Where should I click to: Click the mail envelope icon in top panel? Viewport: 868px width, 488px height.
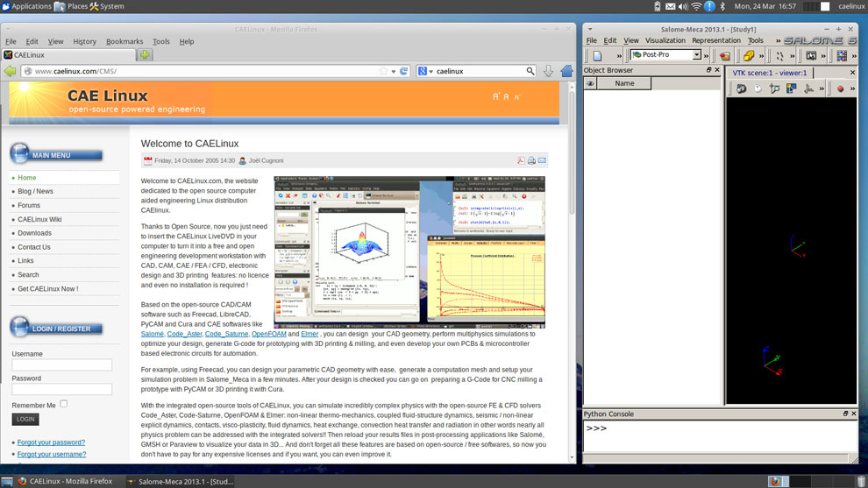pyautogui.click(x=670, y=6)
